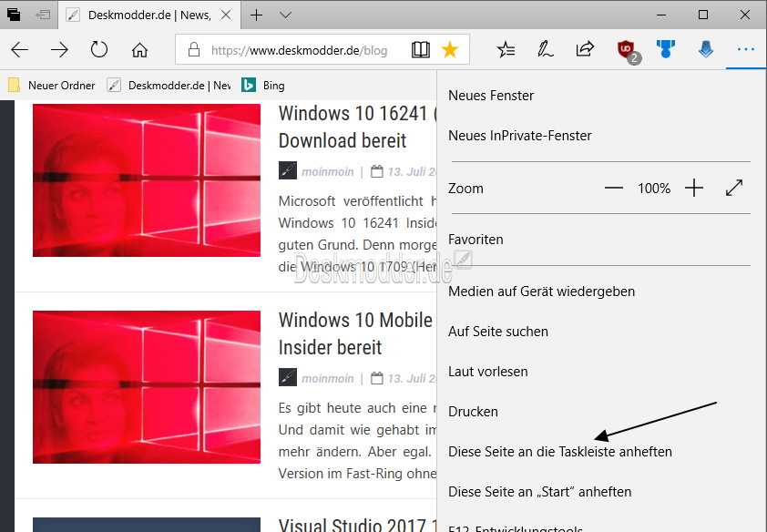
Task: Close the settings and more menu
Action: (745, 49)
